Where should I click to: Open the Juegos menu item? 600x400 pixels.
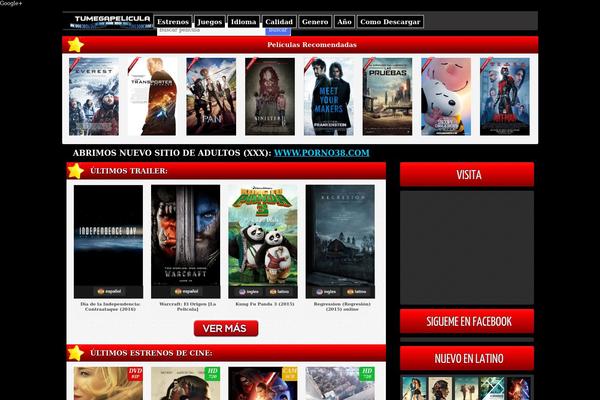(210, 22)
